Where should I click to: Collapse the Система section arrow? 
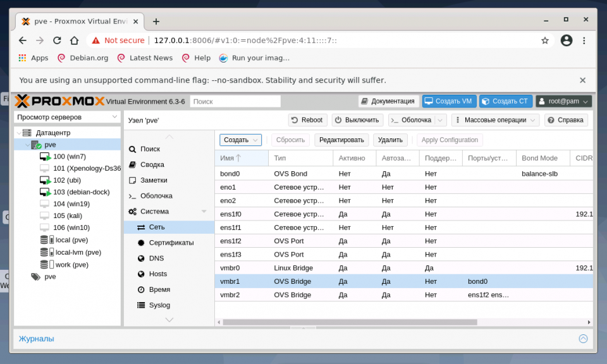click(x=204, y=212)
